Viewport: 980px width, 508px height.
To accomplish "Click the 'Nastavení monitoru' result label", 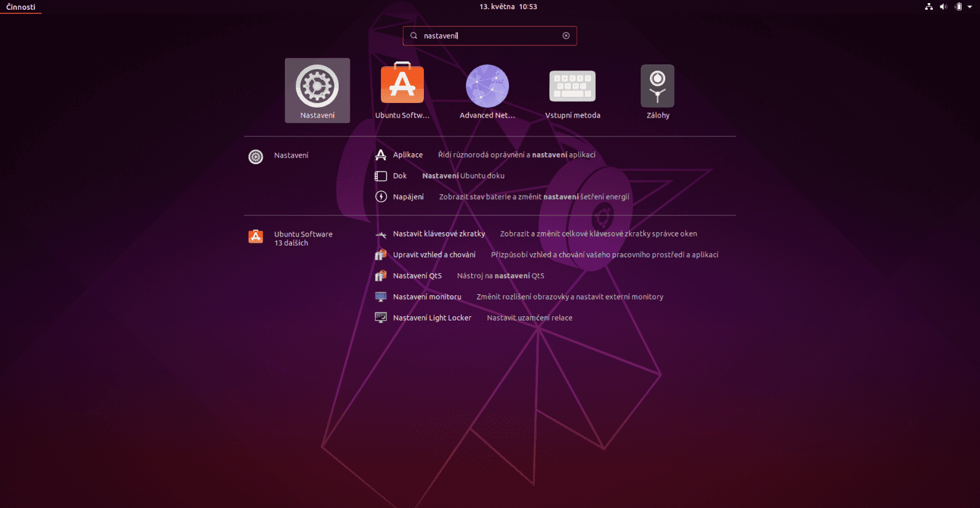I will point(427,297).
